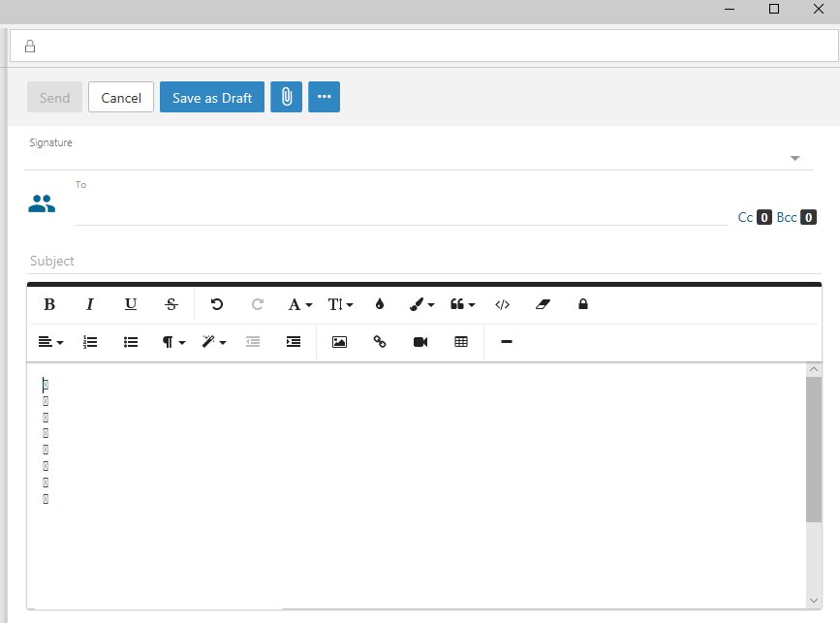Insert a link in the email
840x623 pixels.
click(x=380, y=342)
